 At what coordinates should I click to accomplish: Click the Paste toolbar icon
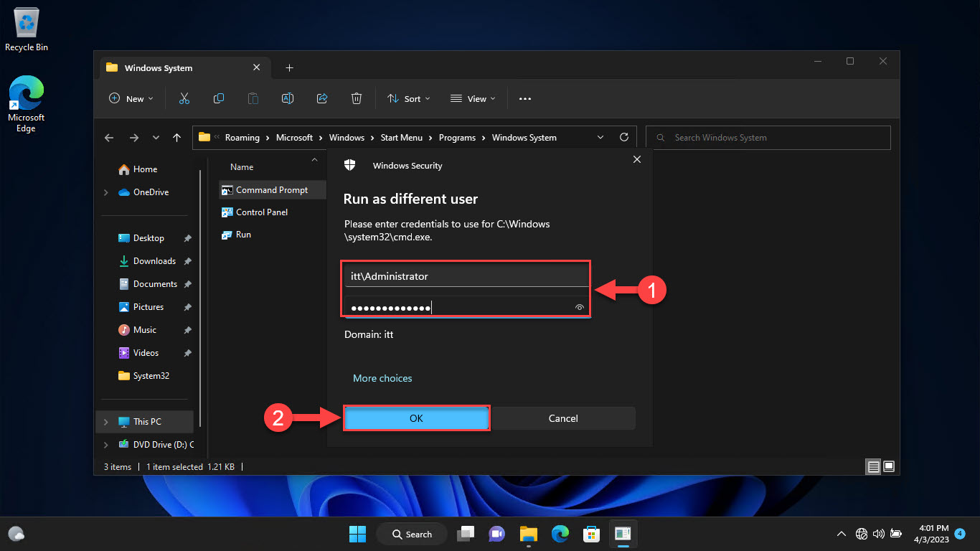click(x=253, y=98)
